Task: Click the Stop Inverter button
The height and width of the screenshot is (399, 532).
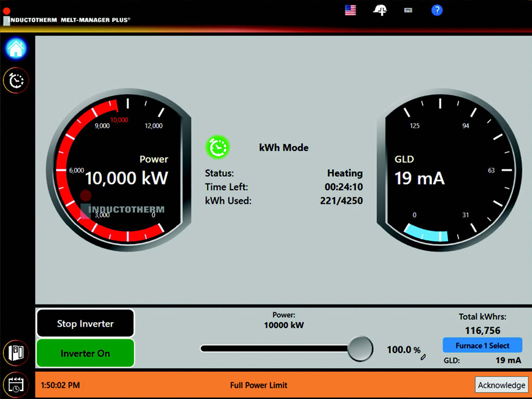Action: tap(85, 323)
